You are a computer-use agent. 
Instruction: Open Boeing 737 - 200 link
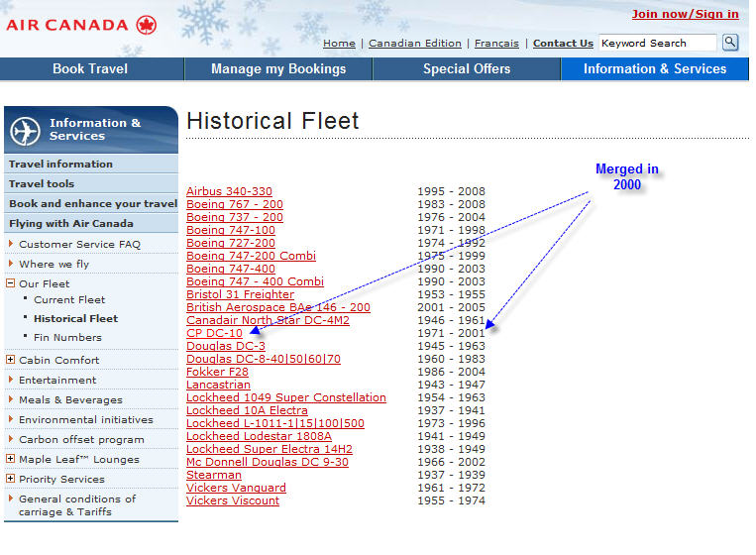(x=235, y=217)
